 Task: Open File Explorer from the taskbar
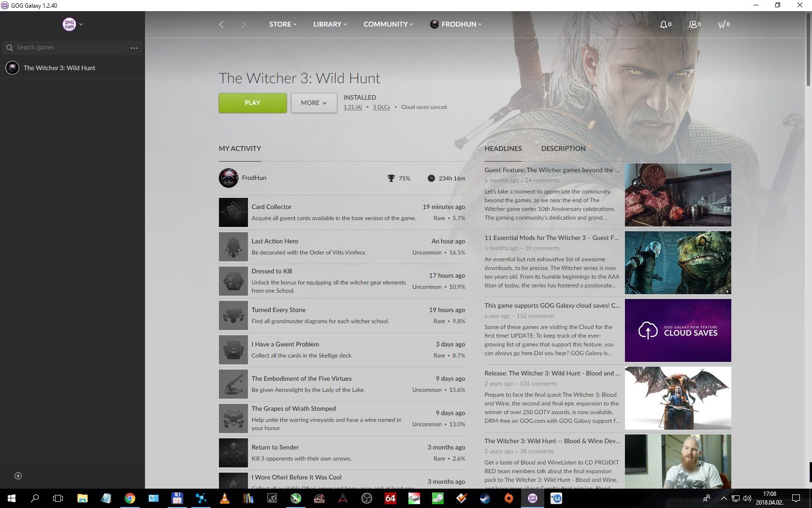82,498
